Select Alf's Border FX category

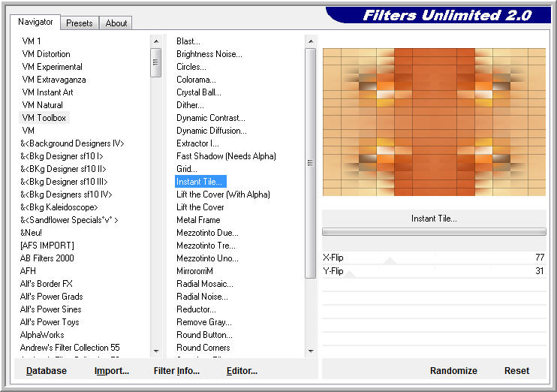click(47, 284)
